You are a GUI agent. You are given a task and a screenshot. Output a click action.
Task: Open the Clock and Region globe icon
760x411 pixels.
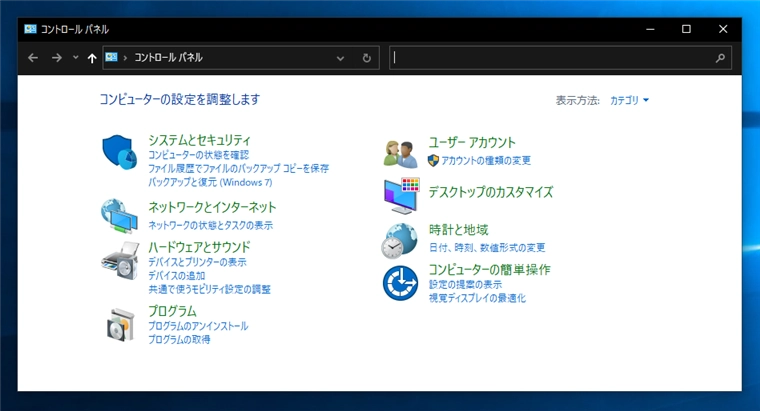click(x=399, y=240)
